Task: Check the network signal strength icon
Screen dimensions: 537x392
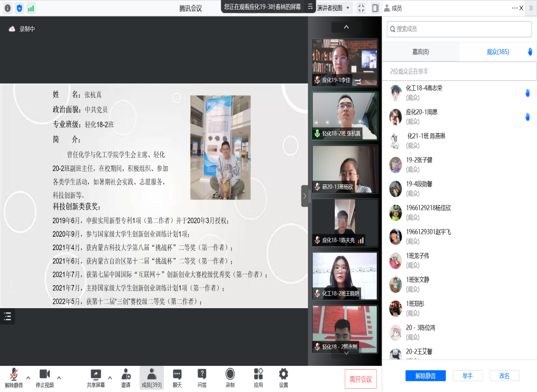Action: tap(31, 8)
